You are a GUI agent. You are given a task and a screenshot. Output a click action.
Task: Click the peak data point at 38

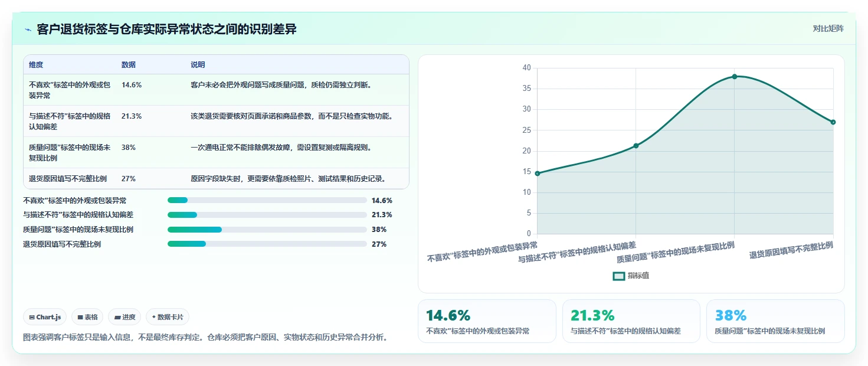coord(735,76)
